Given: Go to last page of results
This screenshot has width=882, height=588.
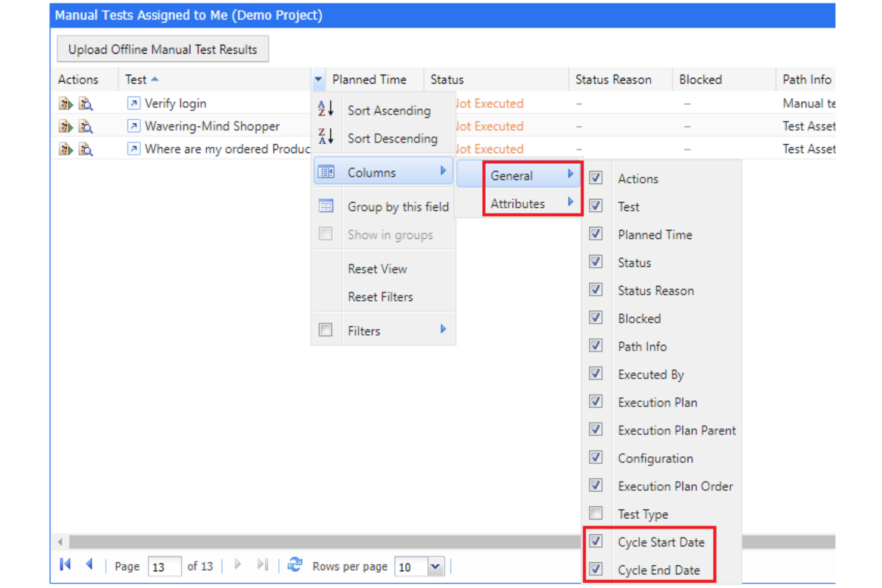Looking at the screenshot, I should [x=262, y=564].
